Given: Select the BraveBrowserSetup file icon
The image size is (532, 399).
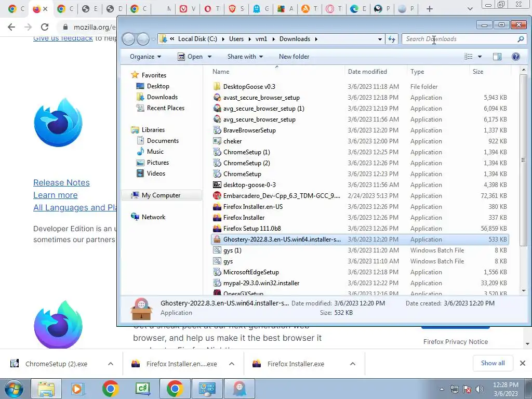Looking at the screenshot, I should pyautogui.click(x=217, y=130).
